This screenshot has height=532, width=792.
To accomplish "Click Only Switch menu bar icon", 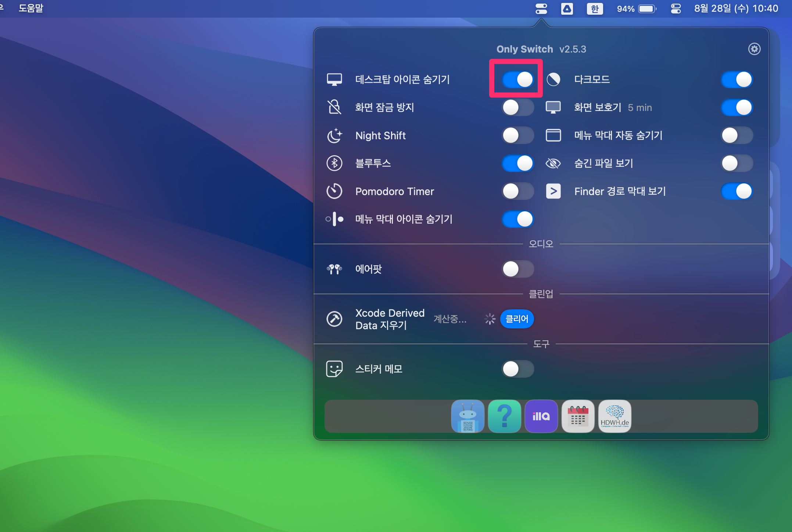I will pos(541,8).
